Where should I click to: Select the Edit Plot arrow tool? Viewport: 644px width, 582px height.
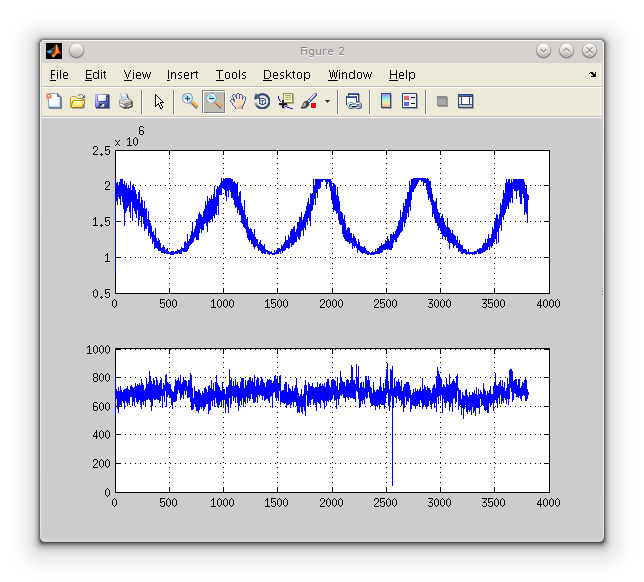coord(159,101)
